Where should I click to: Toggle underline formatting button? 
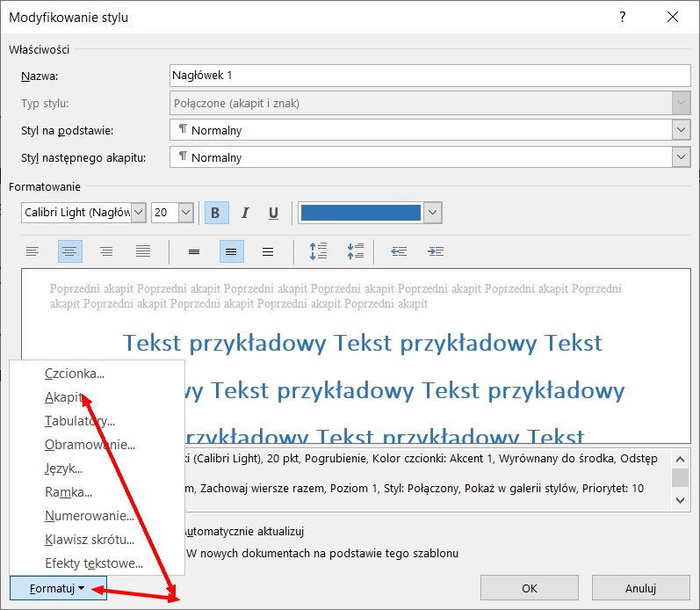coord(273,213)
